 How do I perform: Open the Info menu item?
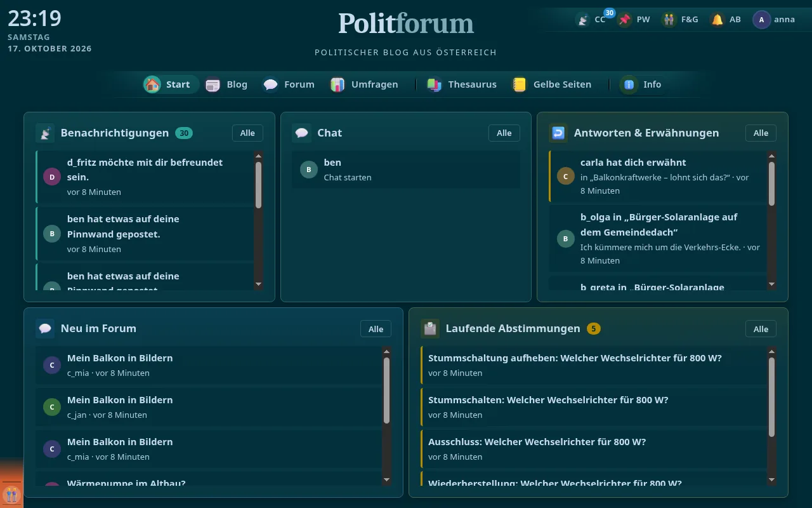(643, 84)
